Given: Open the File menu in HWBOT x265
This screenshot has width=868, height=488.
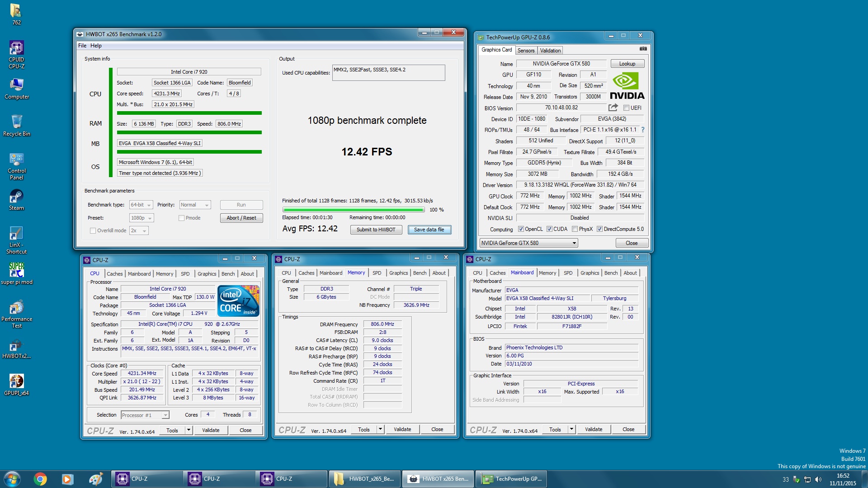Looking at the screenshot, I should click(x=82, y=46).
